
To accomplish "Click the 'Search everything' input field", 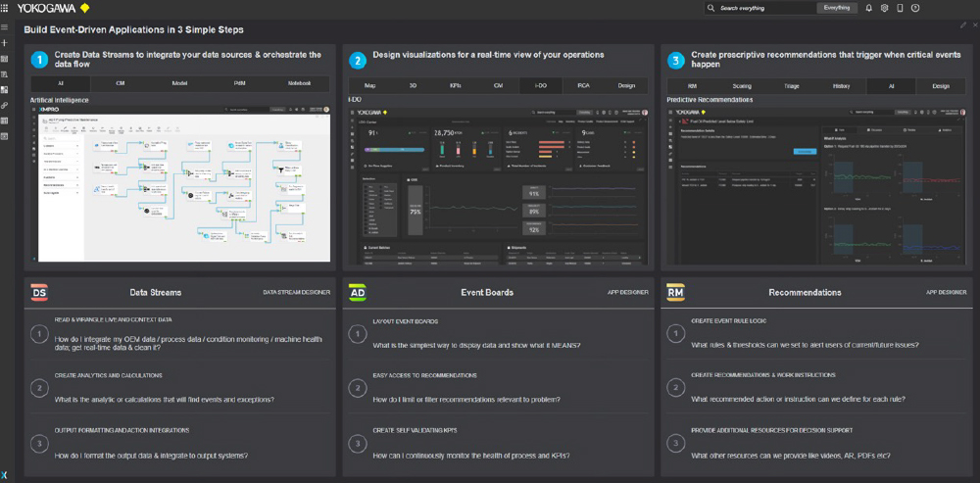I will coord(764,8).
